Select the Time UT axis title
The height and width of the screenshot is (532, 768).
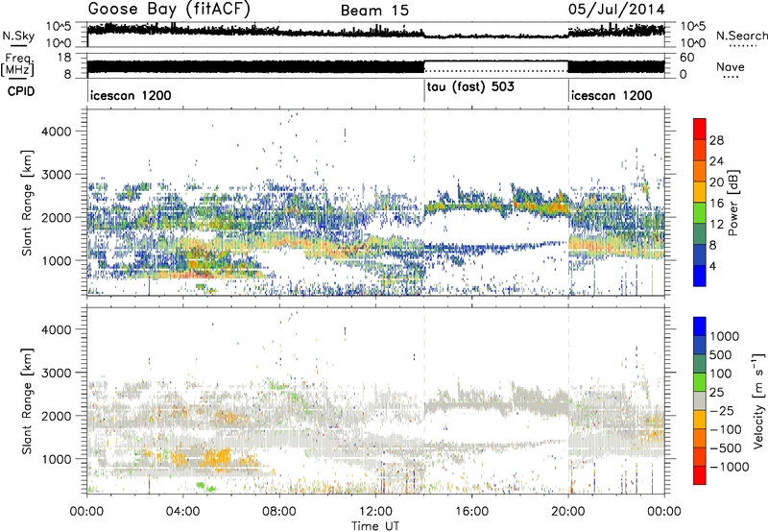(375, 526)
